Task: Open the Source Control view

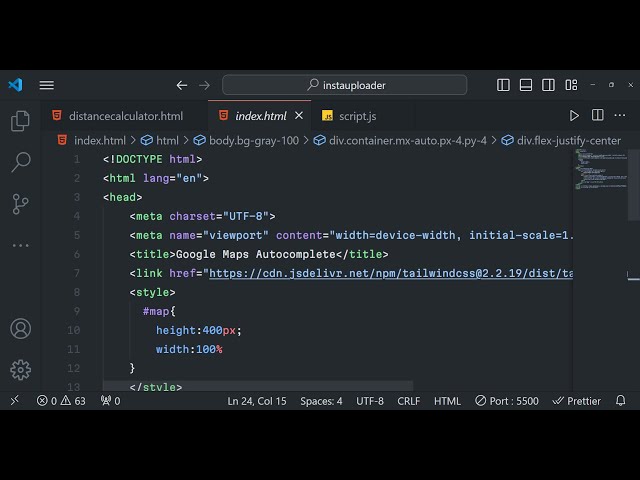Action: (20, 204)
